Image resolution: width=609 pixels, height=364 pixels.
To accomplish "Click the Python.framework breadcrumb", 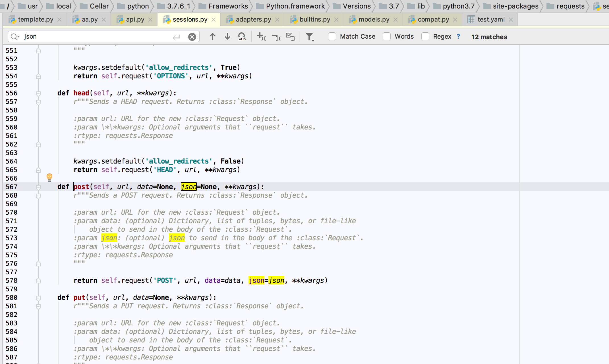I will click(x=291, y=6).
